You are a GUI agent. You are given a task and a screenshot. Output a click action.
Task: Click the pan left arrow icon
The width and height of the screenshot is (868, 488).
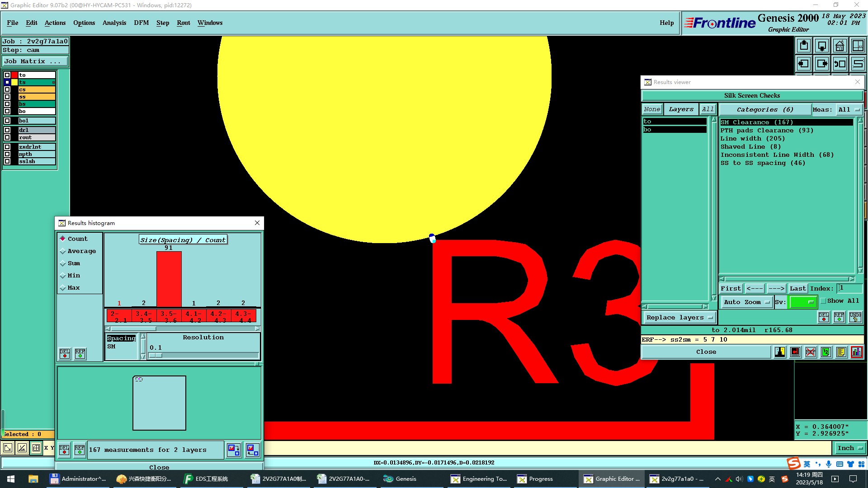(804, 64)
